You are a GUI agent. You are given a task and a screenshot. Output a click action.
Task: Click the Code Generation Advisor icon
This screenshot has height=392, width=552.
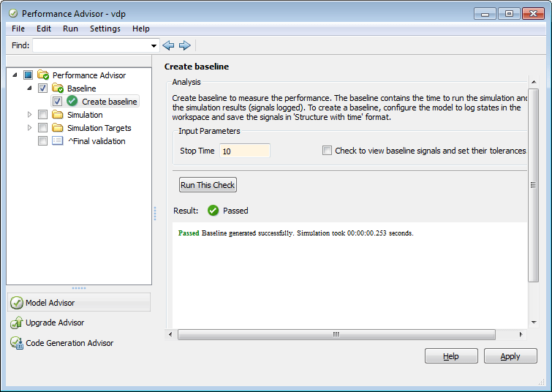pos(16,342)
